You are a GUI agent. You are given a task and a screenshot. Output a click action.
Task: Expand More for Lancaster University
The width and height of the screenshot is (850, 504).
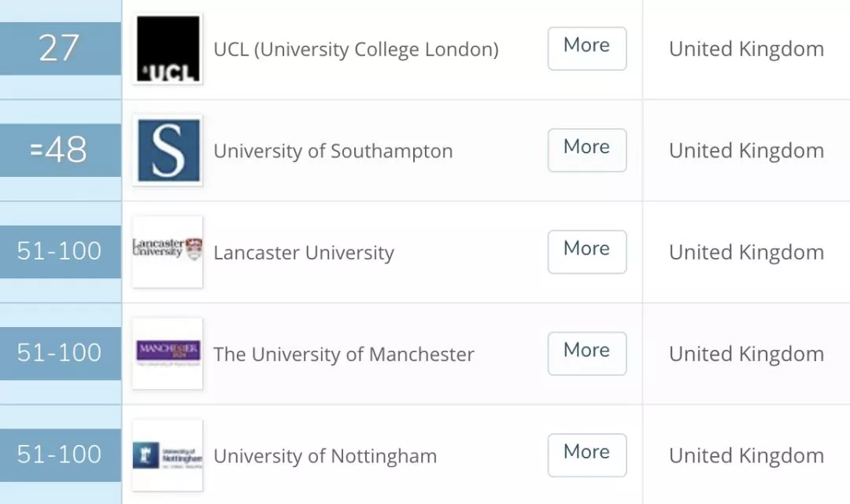point(587,252)
